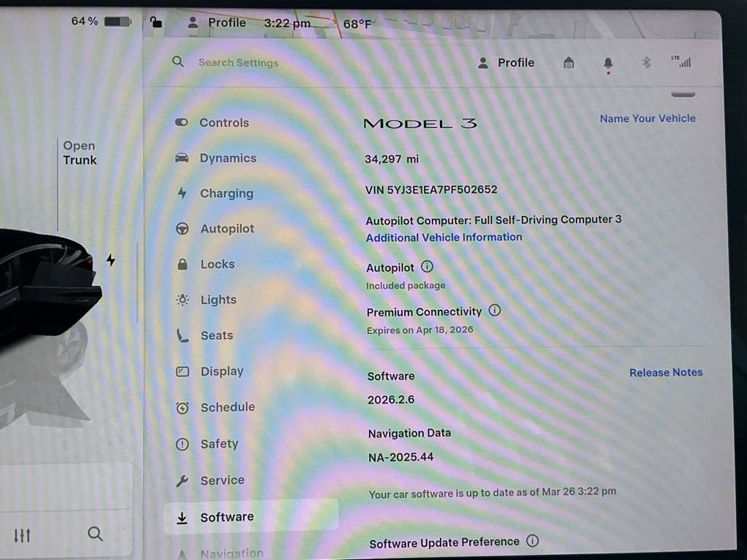
Task: Tap 'Expires on Apr 18, 2026' text
Action: click(x=419, y=330)
